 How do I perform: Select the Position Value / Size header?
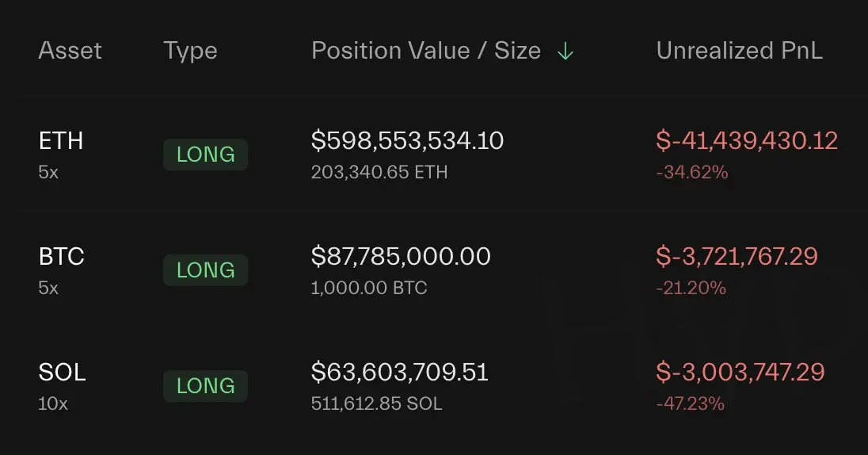click(425, 51)
